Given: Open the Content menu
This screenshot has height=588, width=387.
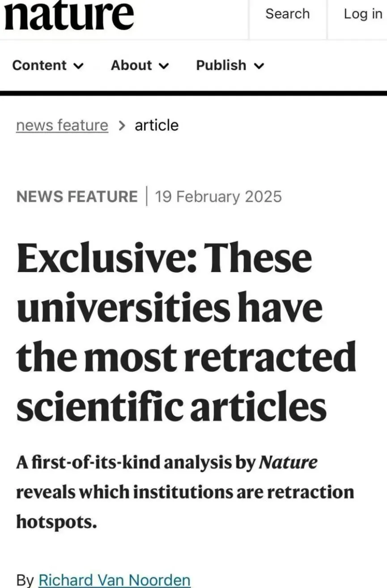Looking at the screenshot, I should pyautogui.click(x=48, y=65).
